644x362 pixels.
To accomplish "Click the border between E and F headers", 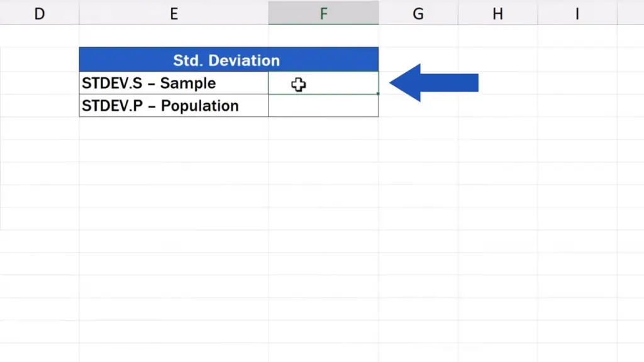I will pyautogui.click(x=269, y=13).
